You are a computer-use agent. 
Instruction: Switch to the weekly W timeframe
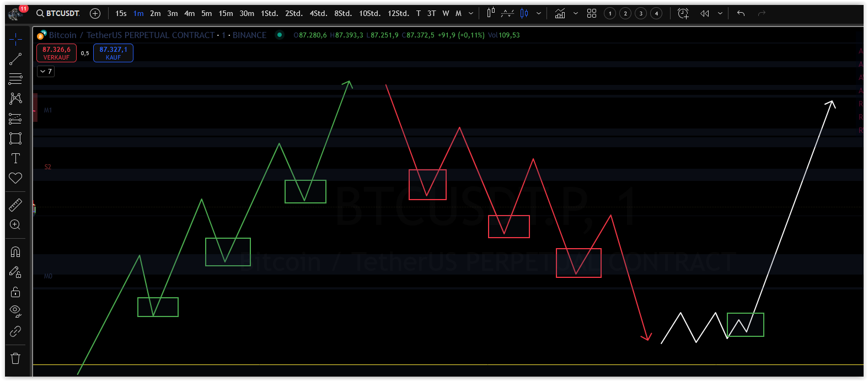tap(446, 13)
